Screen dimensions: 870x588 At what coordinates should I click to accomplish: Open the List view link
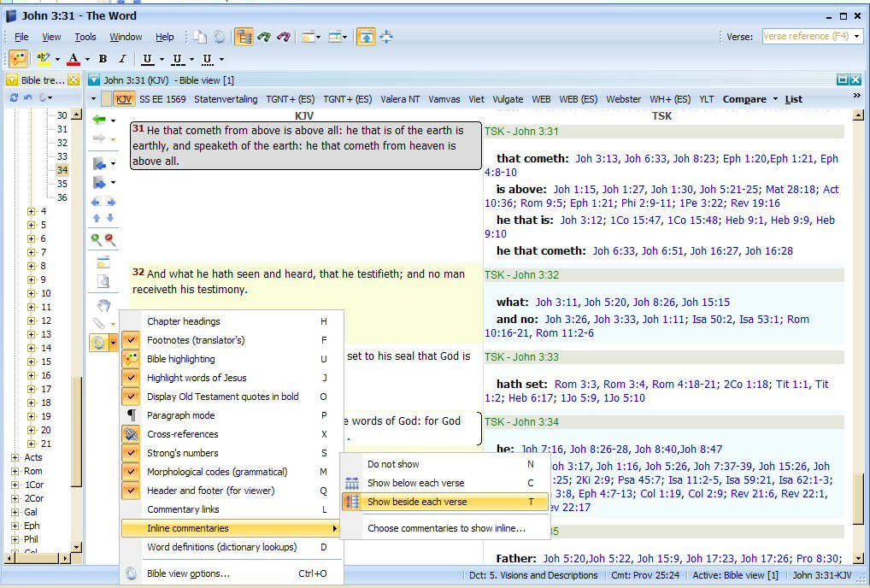coord(793,99)
